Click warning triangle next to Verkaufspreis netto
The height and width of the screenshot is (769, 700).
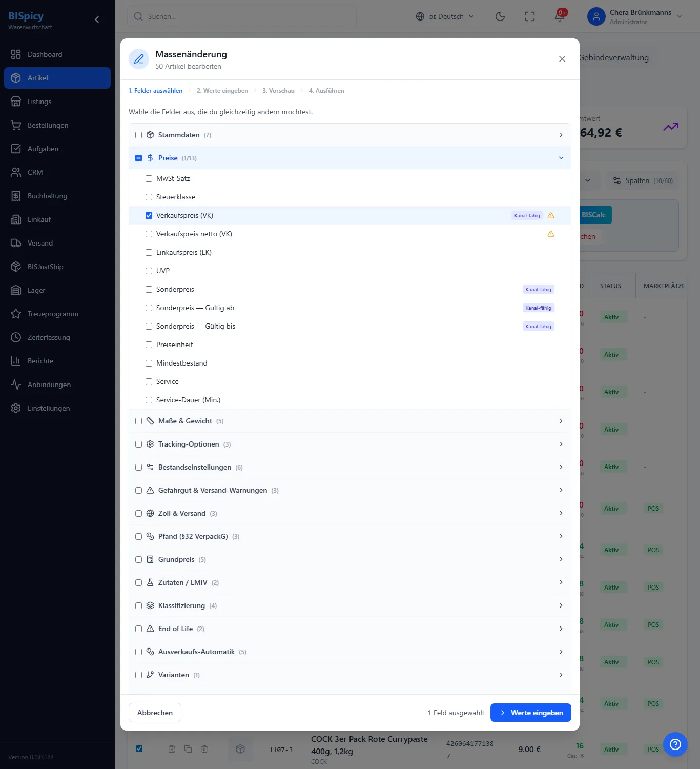click(551, 234)
